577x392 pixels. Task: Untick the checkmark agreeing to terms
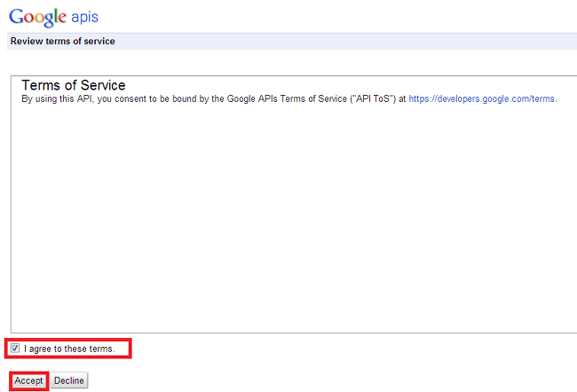click(x=15, y=349)
